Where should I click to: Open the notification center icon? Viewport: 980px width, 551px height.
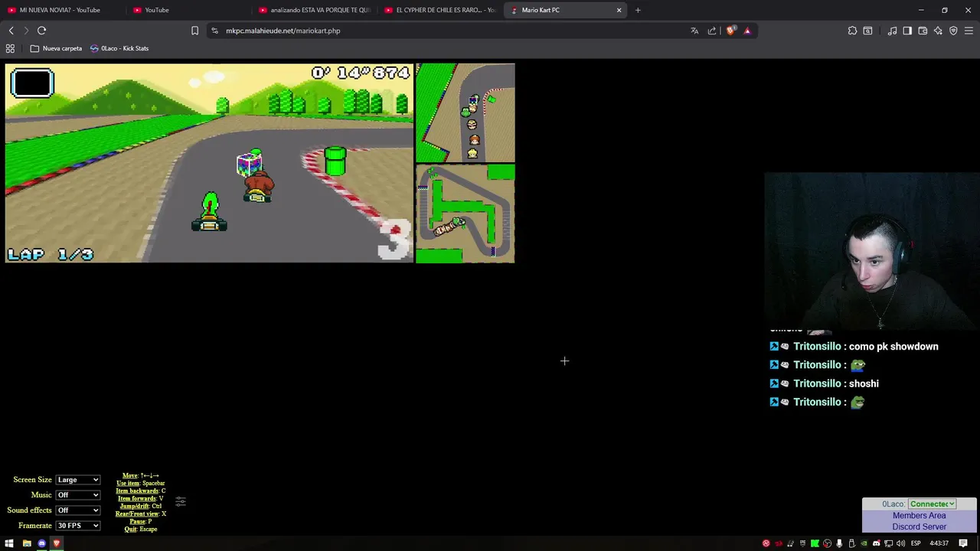click(963, 543)
